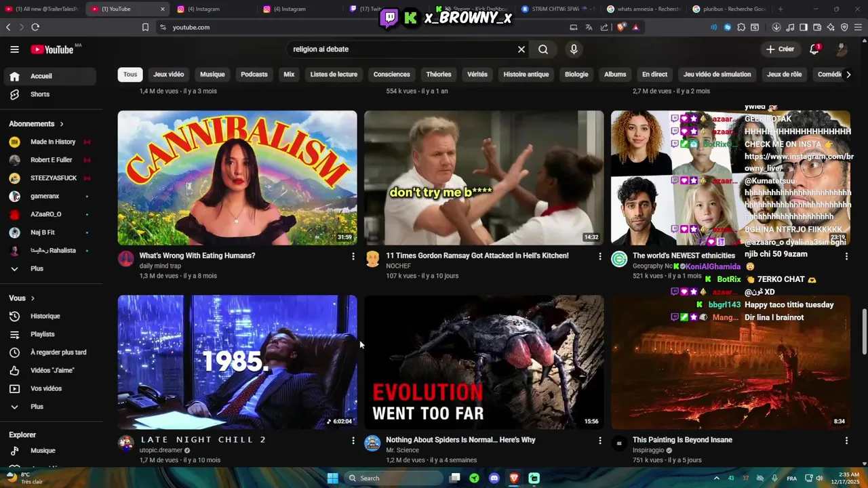Open title Nothing About Spiders Is Normal
Image resolution: width=868 pixels, height=488 pixels.
pyautogui.click(x=460, y=440)
